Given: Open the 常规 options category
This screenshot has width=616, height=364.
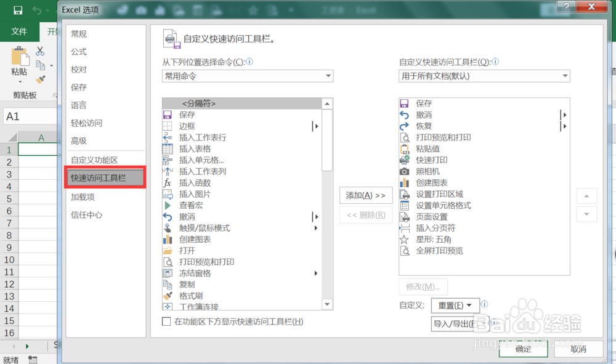Looking at the screenshot, I should click(x=106, y=34).
